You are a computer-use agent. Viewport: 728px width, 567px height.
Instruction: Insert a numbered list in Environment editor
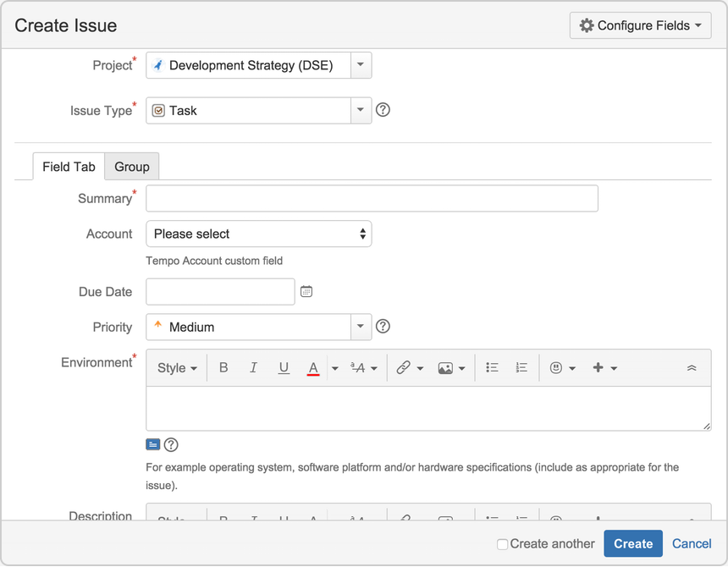click(x=521, y=367)
